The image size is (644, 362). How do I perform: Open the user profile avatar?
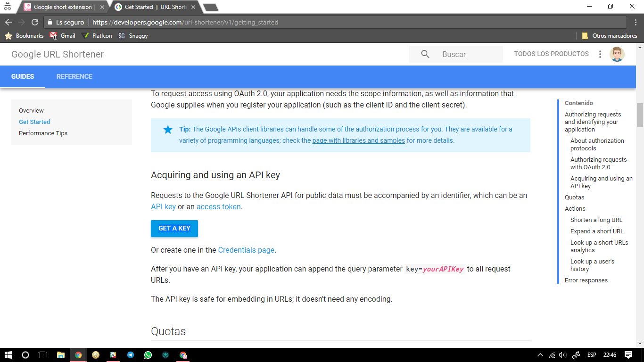pos(617,54)
